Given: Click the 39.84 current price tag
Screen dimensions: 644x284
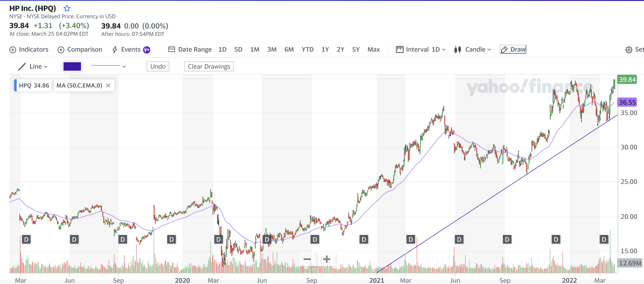Looking at the screenshot, I should click(x=627, y=79).
